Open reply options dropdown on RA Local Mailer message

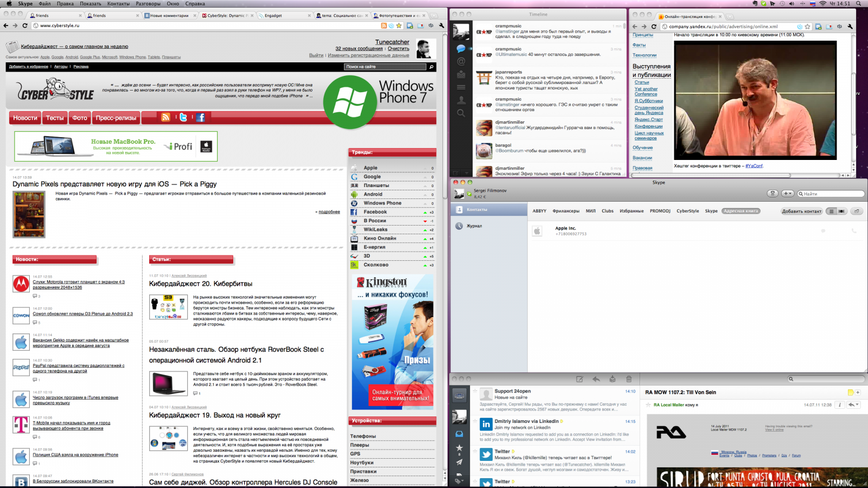point(854,404)
